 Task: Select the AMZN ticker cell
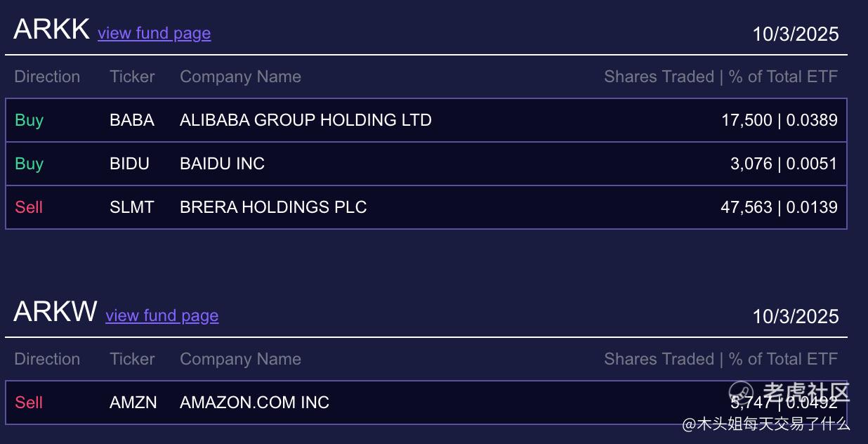[133, 403]
